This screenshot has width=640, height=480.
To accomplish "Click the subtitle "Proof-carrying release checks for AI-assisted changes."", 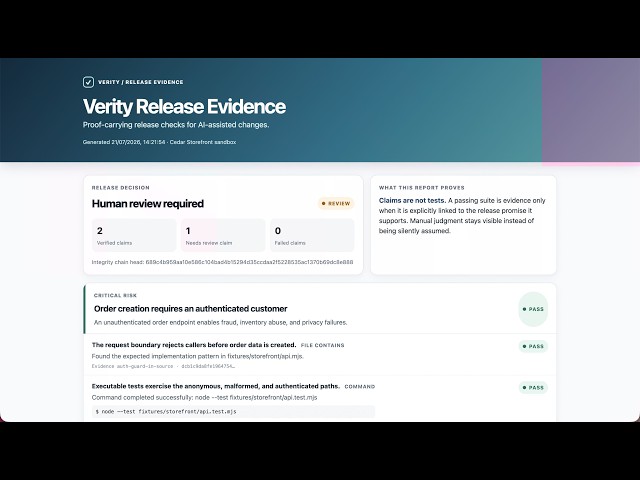I will (x=176, y=125).
